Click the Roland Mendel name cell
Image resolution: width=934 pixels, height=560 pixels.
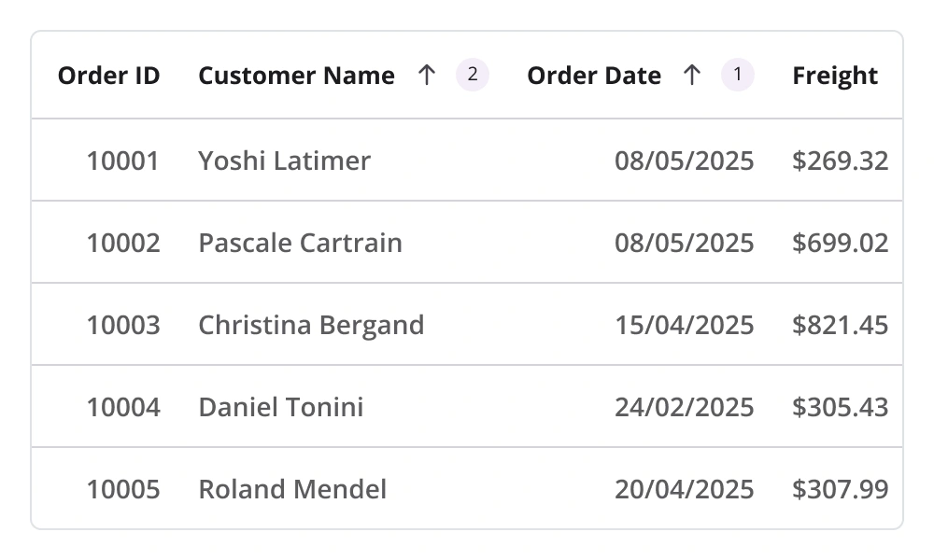click(x=290, y=488)
